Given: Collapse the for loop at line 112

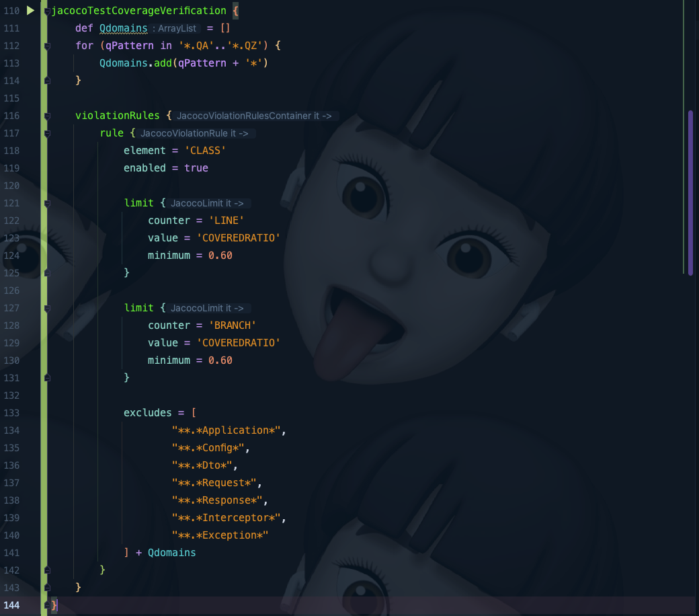Looking at the screenshot, I should click(x=47, y=46).
